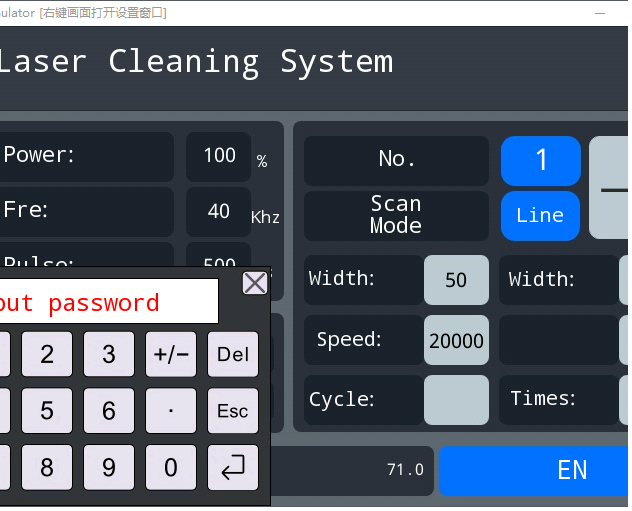Toggle sign with the +/- key
The height and width of the screenshot is (511, 632).
171,354
